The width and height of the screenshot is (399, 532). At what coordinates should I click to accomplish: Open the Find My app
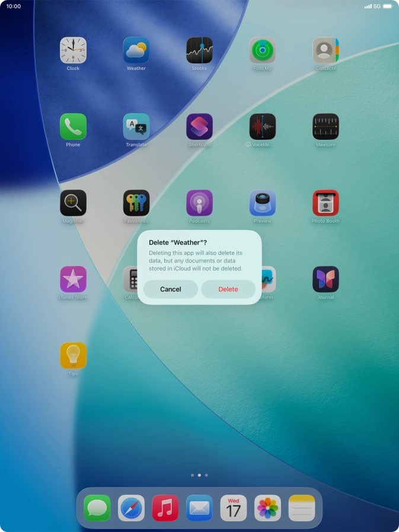262,50
